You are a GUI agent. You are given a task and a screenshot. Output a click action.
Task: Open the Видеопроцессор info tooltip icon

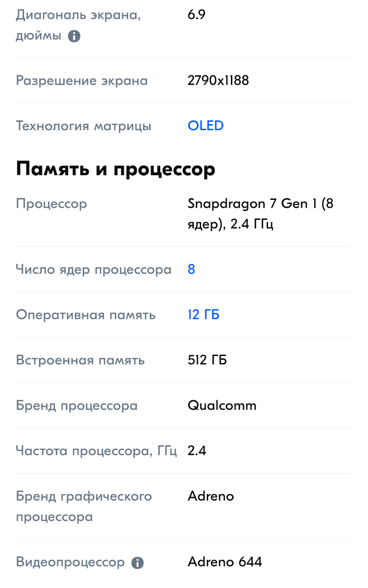pos(137,563)
